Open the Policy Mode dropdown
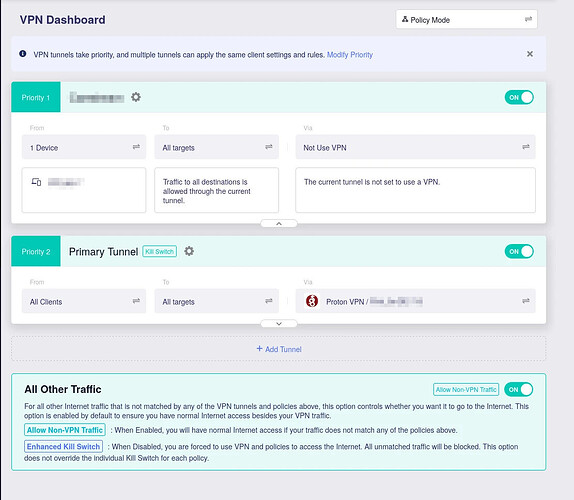The height and width of the screenshot is (500, 574). click(466, 19)
